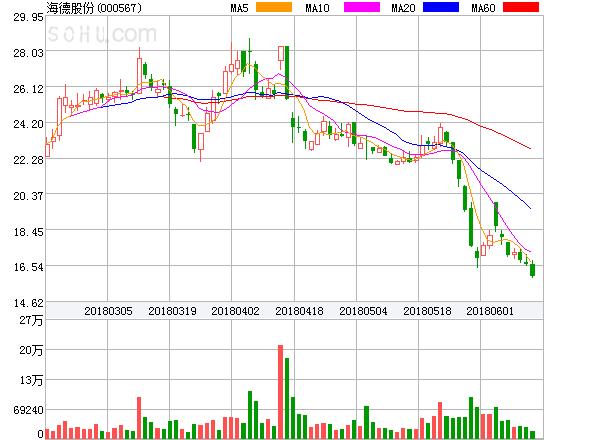Click the stock title 海德股份(000567)

tap(94, 8)
